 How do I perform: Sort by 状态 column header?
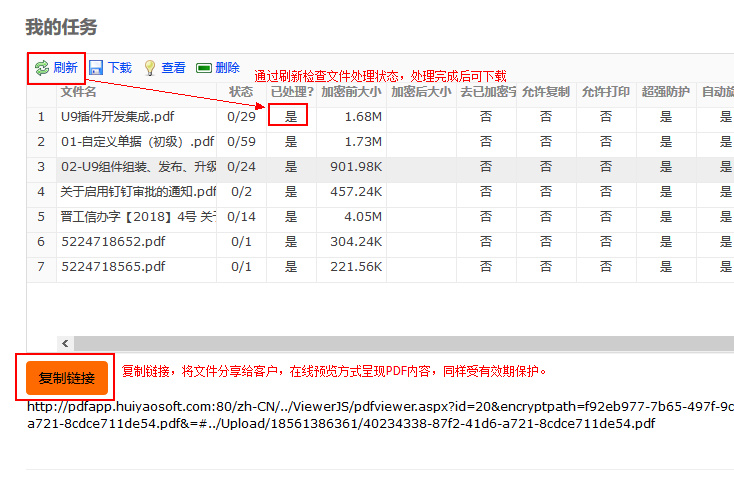tap(241, 92)
